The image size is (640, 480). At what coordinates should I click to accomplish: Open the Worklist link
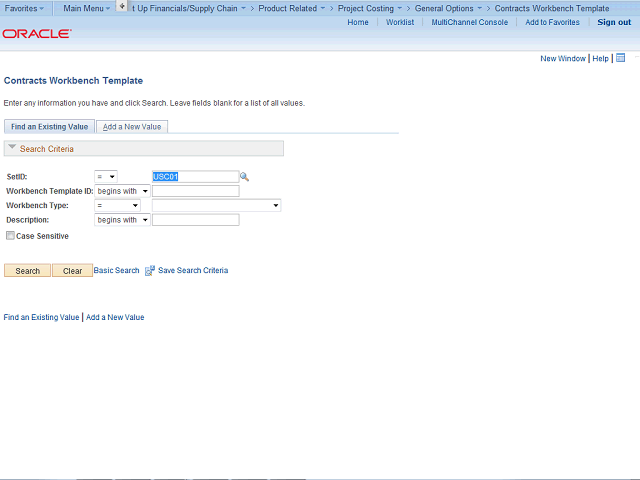pyautogui.click(x=400, y=22)
